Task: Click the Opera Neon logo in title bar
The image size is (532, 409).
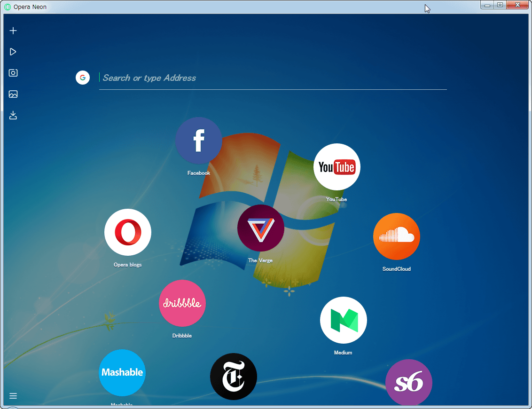Action: [8, 7]
